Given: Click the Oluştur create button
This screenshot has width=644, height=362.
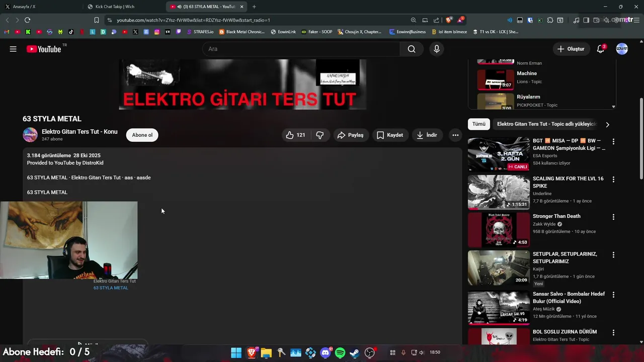Looking at the screenshot, I should [571, 49].
